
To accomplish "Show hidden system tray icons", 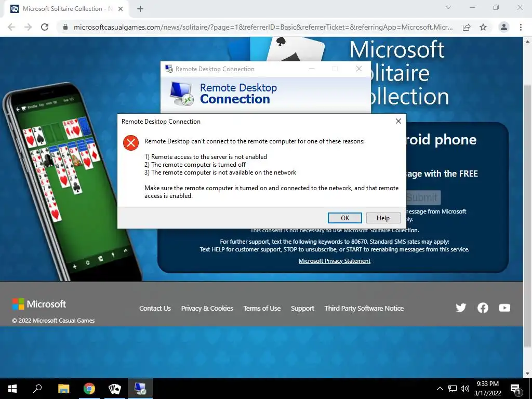I will click(440, 389).
